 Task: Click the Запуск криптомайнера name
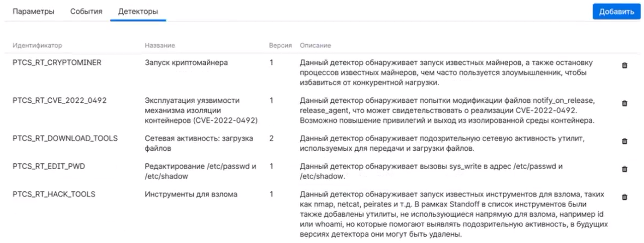tap(186, 62)
